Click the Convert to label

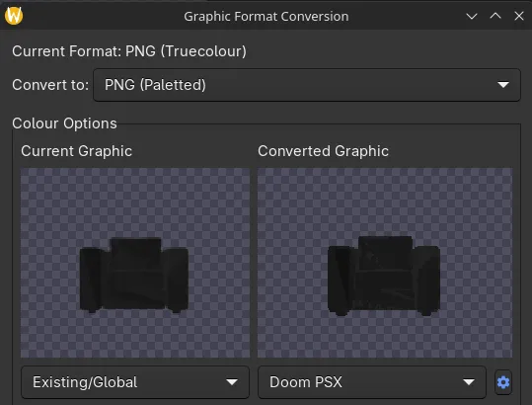[x=50, y=85]
